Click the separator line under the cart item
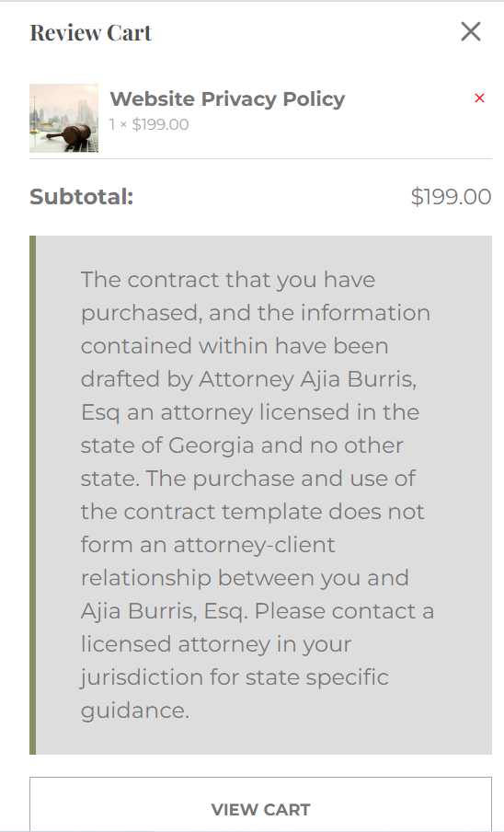This screenshot has height=832, width=504. point(261,158)
